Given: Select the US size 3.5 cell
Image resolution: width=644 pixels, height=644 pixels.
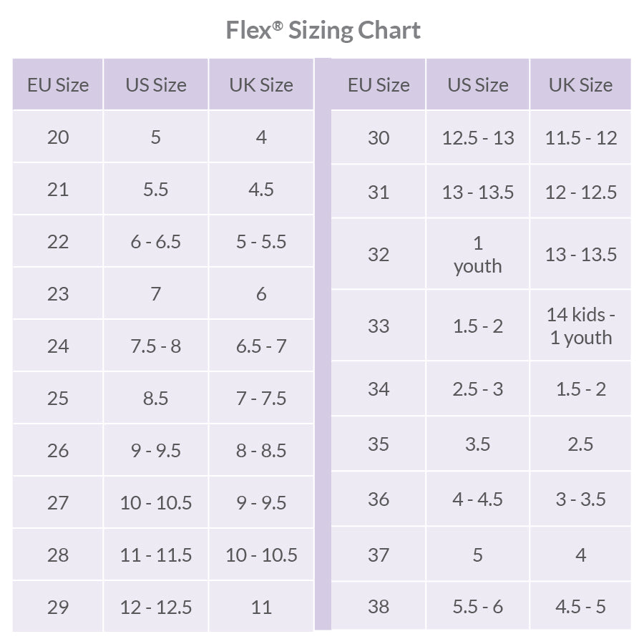Looking at the screenshot, I should 477,444.
